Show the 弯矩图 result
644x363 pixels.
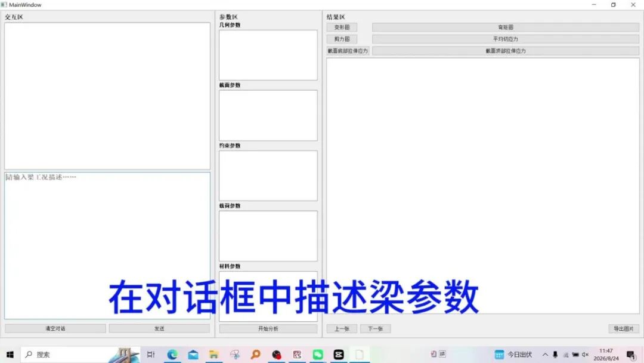(x=506, y=27)
